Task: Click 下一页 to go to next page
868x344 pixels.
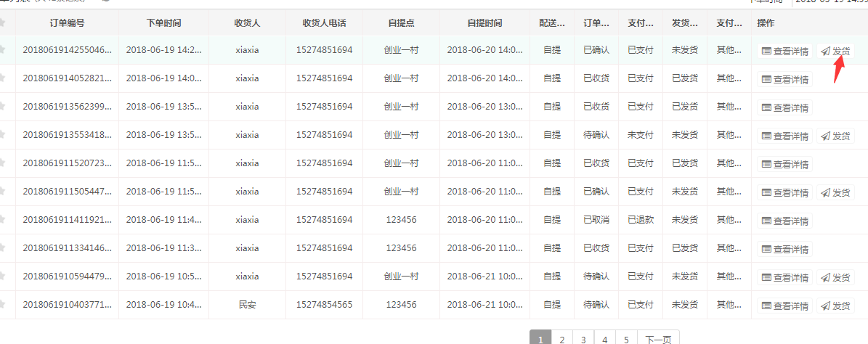Action: 658,338
